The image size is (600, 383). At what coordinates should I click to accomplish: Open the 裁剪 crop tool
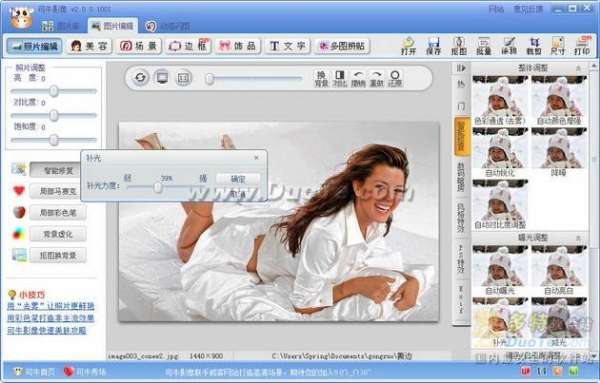tap(534, 46)
